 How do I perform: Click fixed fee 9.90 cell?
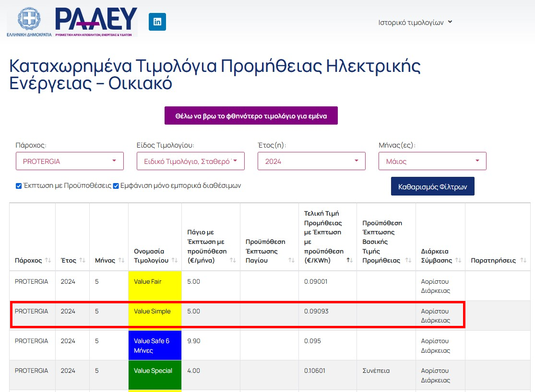[x=194, y=341]
